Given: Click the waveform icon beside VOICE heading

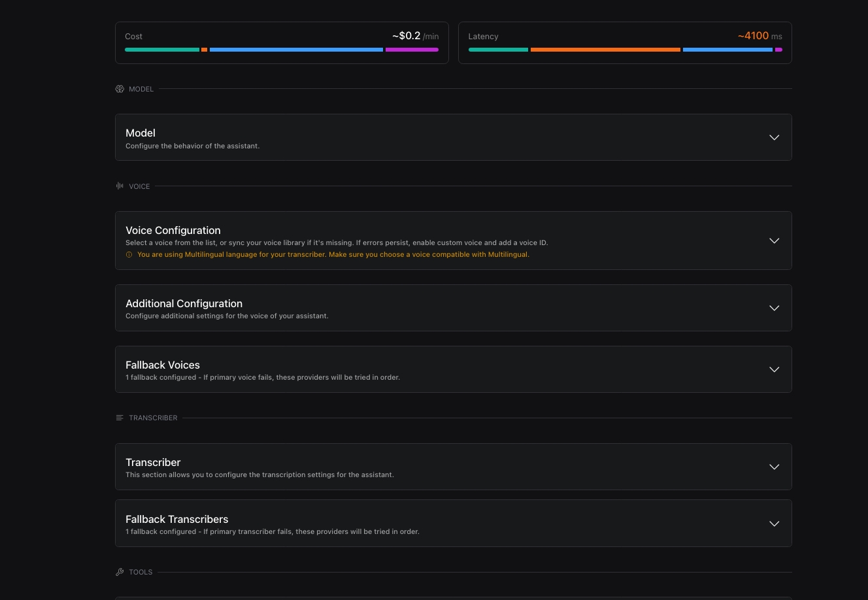Looking at the screenshot, I should click(x=120, y=186).
